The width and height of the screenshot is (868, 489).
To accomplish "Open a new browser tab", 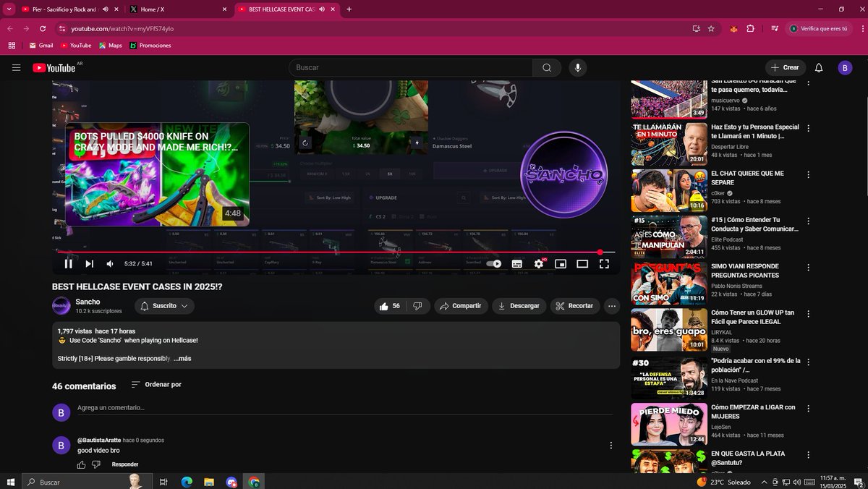I will click(349, 9).
